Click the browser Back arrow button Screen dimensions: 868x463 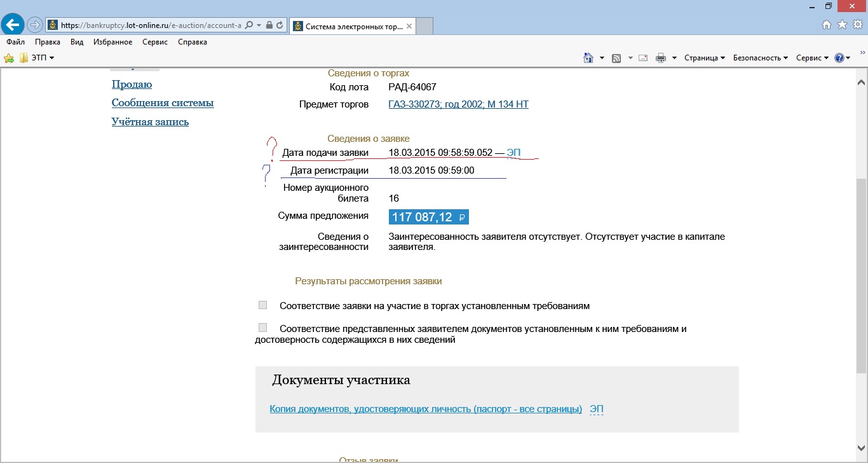pyautogui.click(x=13, y=25)
